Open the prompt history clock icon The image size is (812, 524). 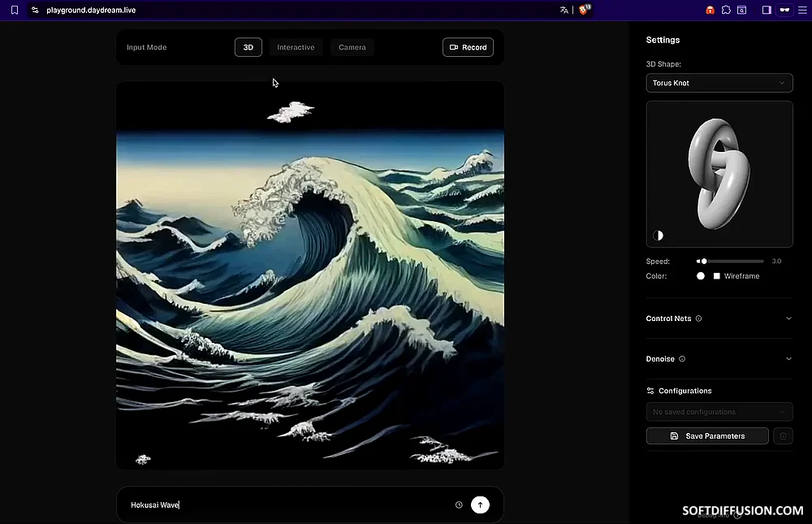(x=459, y=505)
